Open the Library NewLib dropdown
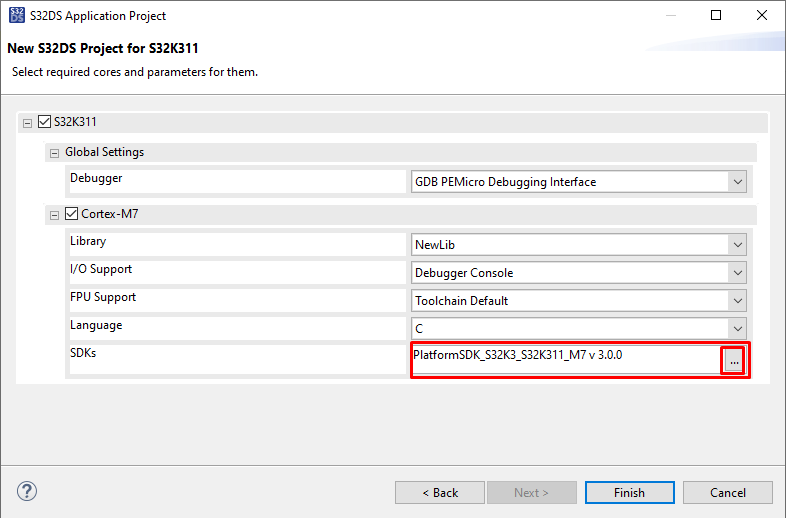786x518 pixels. pyautogui.click(x=737, y=245)
